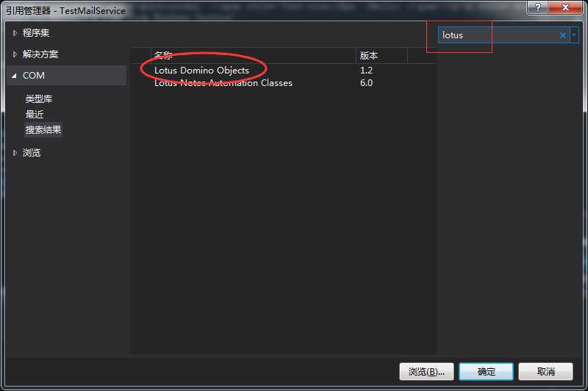
Task: Sort by the 版本 column header
Action: [381, 55]
